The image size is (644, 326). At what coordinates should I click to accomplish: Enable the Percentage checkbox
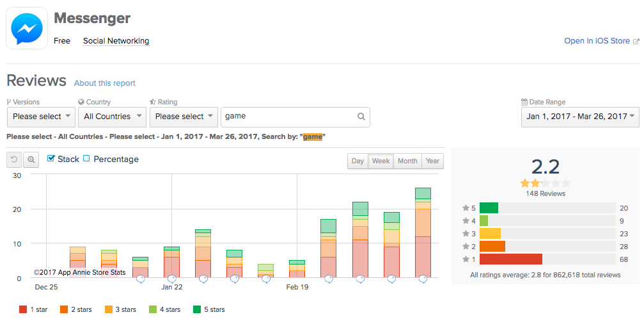point(86,158)
